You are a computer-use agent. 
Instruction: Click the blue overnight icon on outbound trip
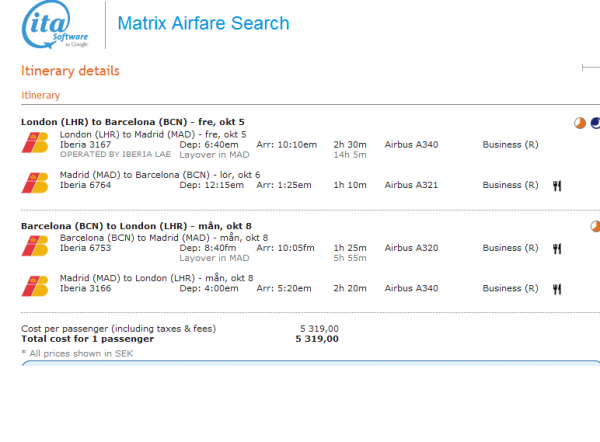(595, 123)
